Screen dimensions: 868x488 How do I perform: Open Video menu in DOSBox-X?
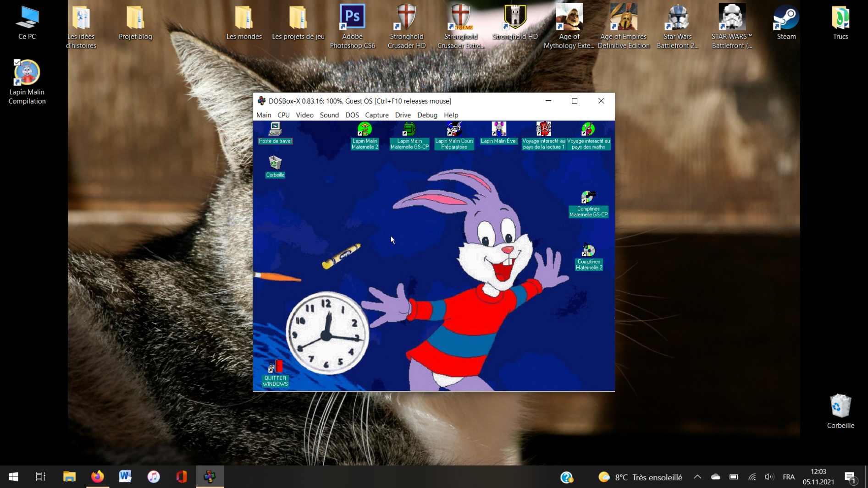tap(304, 115)
